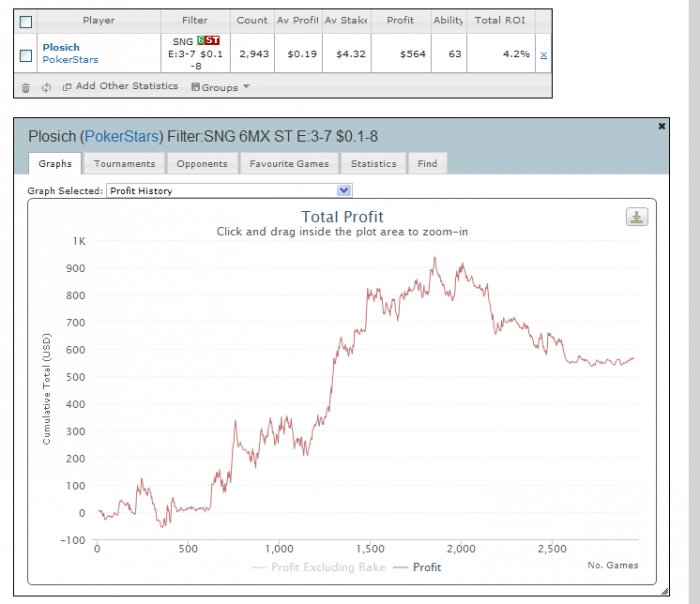The width and height of the screenshot is (700, 604).
Task: Tick the checkbox for the Plosich row
Action: [x=26, y=55]
